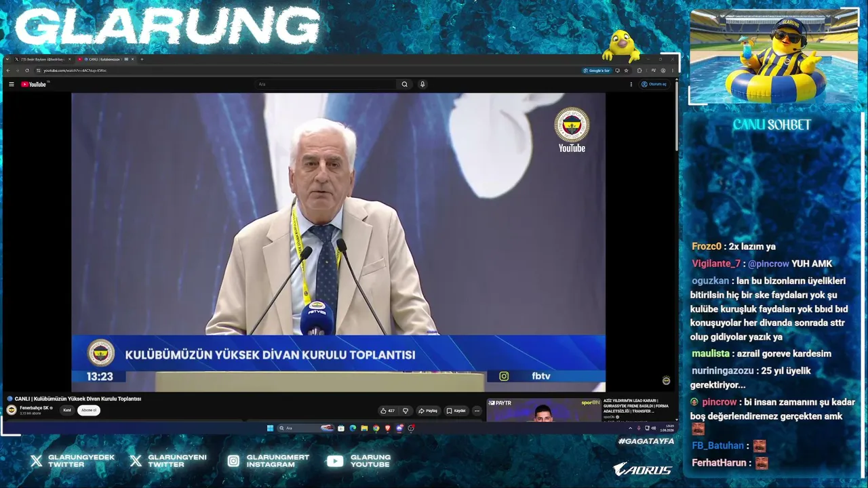Click the browser address bar URL
Viewport: 868px width, 488px height.
75,70
